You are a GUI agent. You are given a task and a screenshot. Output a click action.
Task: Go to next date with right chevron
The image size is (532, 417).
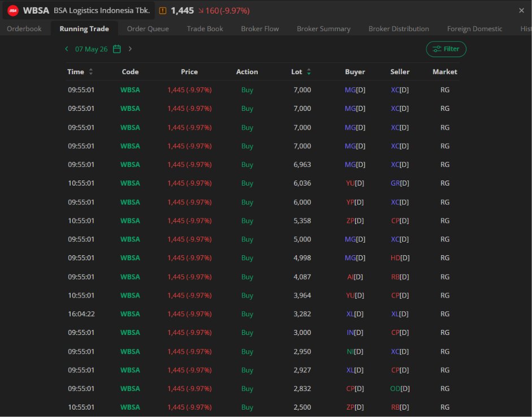[x=130, y=49]
